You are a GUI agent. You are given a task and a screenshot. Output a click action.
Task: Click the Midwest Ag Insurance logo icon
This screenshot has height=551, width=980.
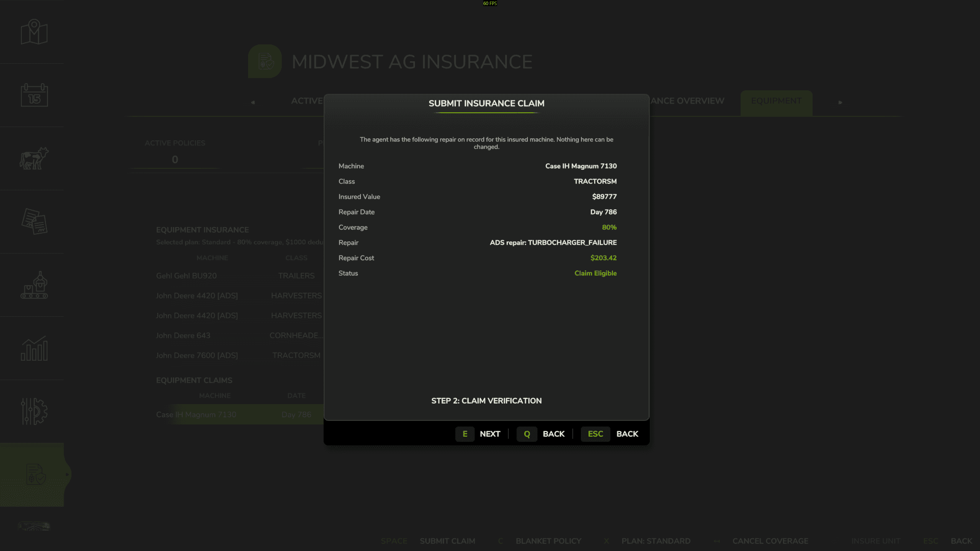265,61
